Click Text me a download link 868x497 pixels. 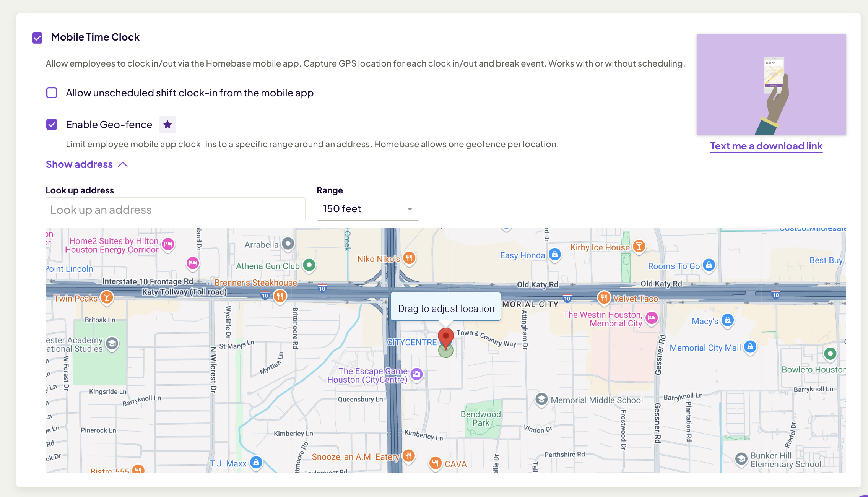tap(766, 146)
